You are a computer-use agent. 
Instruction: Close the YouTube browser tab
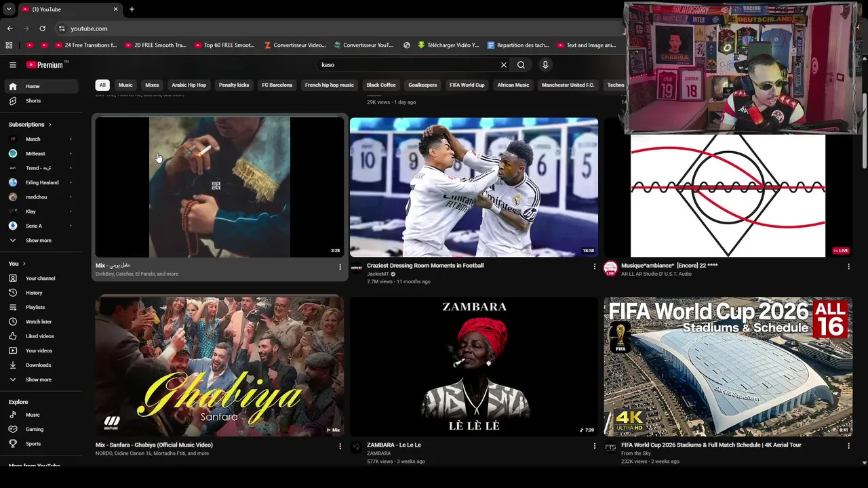[115, 9]
